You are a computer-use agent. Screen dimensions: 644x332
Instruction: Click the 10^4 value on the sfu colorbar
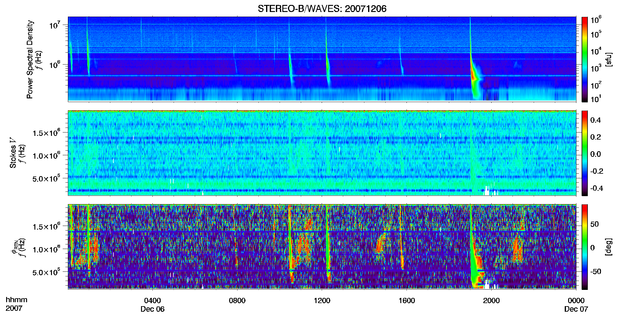coord(596,51)
